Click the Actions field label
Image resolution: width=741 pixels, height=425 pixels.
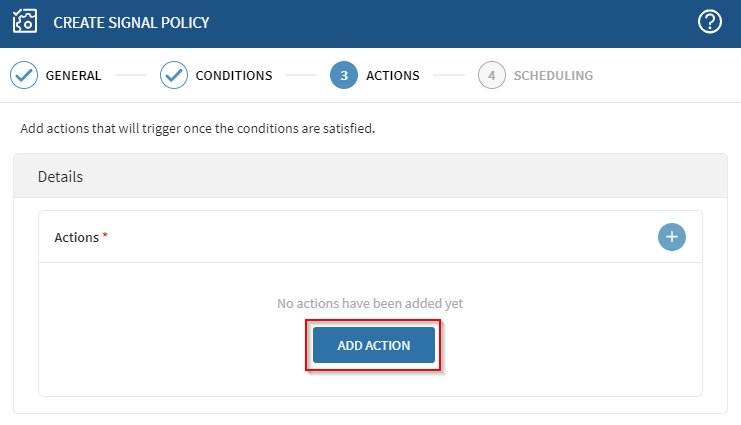point(76,237)
